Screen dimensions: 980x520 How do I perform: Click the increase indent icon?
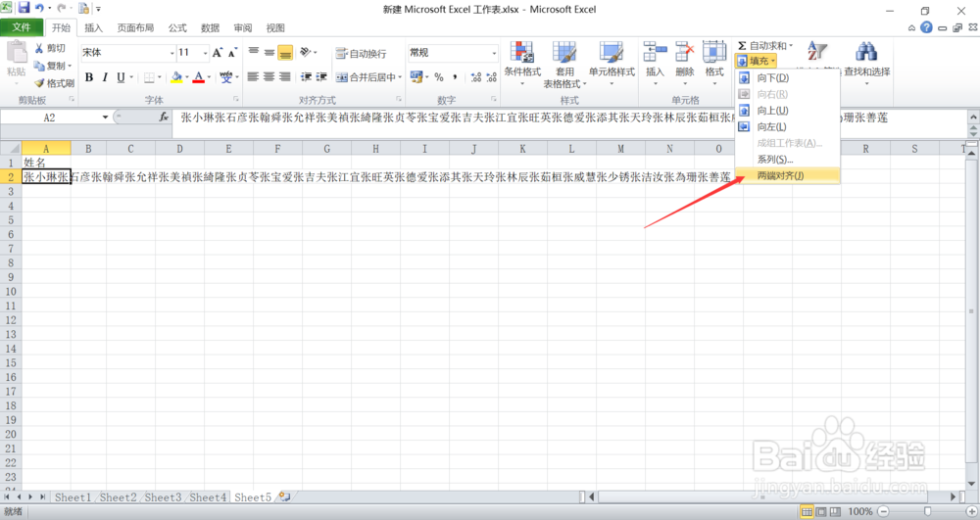click(321, 76)
